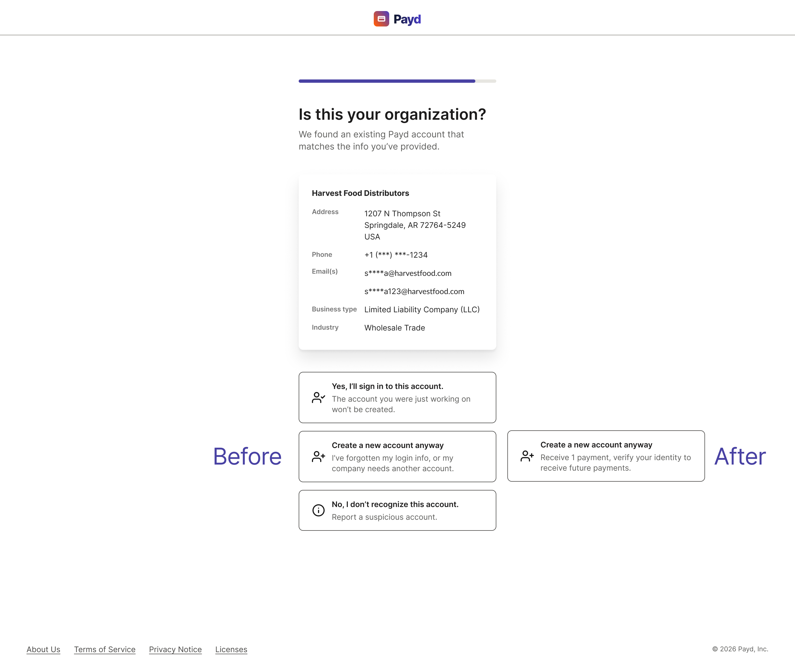This screenshot has width=795, height=672.
Task: Click the user-check icon in sign in card
Action: point(318,397)
